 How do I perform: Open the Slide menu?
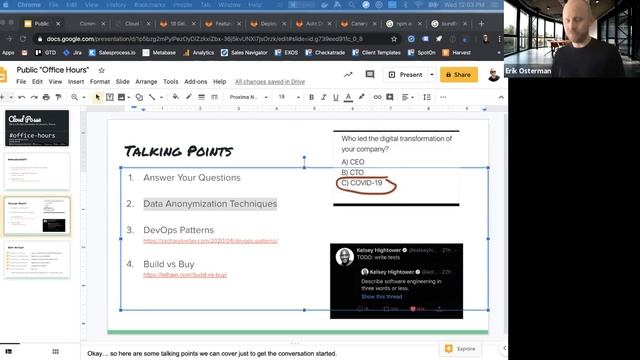click(x=122, y=82)
